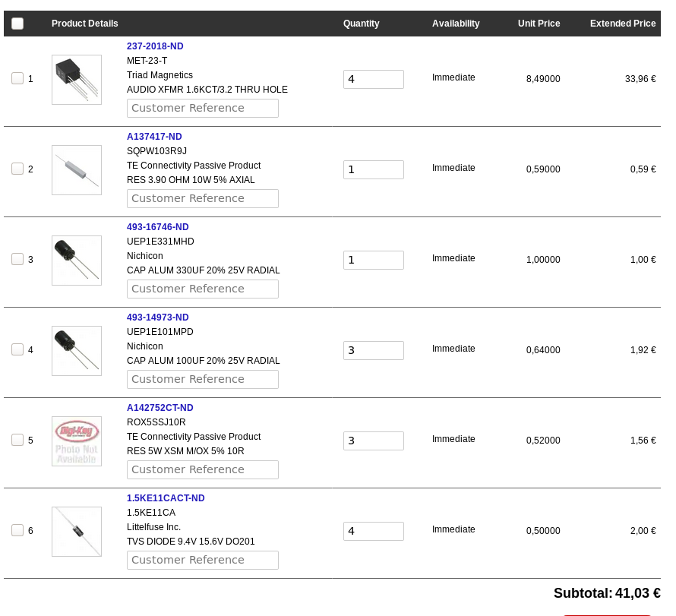676x616 pixels.
Task: Edit the quantity field for ROX5SSJ10R
Action: click(374, 441)
